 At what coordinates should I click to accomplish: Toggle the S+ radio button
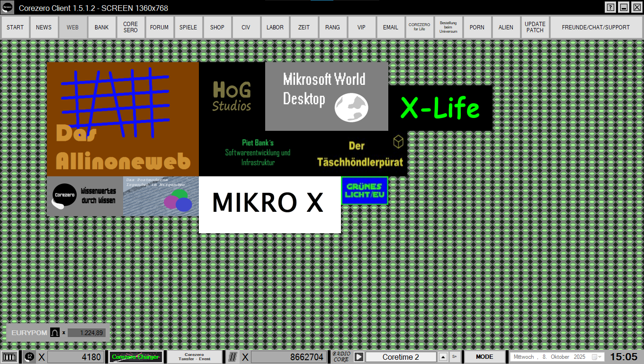pos(455,357)
